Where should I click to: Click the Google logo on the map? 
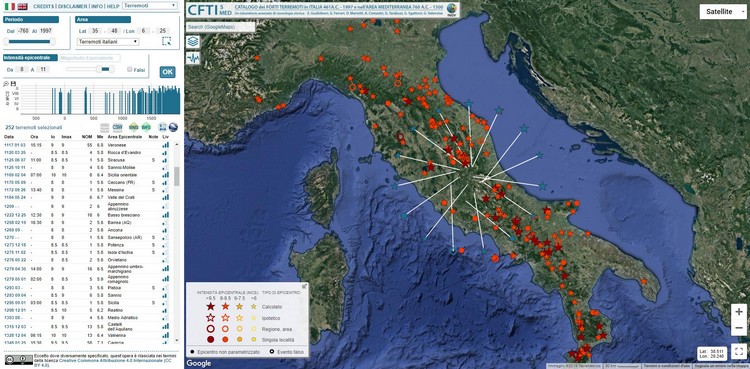pyautogui.click(x=199, y=363)
